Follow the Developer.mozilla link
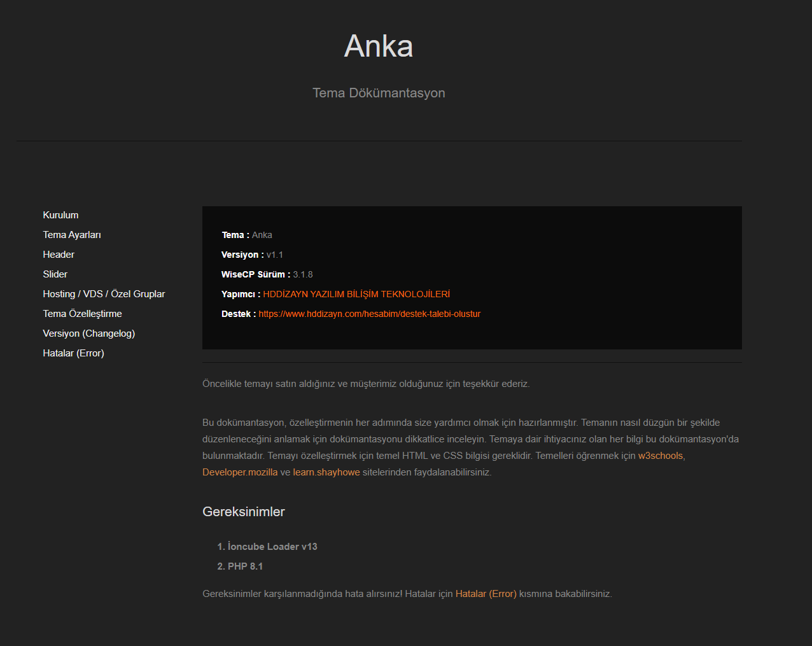Viewport: 812px width, 646px height. tap(240, 472)
